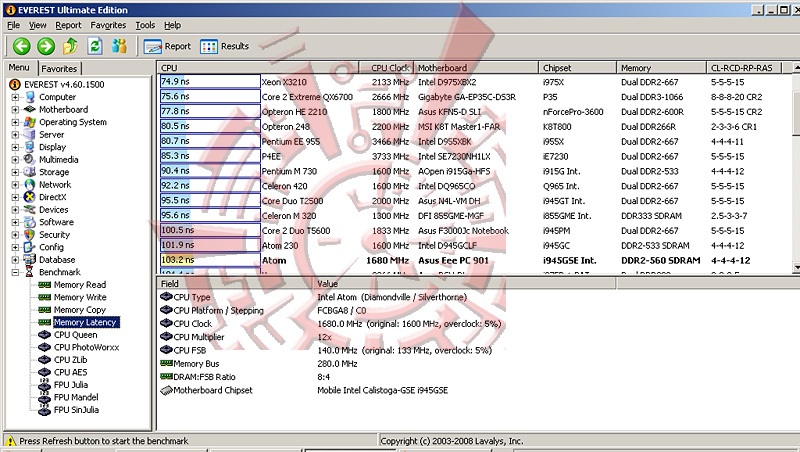Select the Security shield icon
The width and height of the screenshot is (800, 452).
point(30,235)
